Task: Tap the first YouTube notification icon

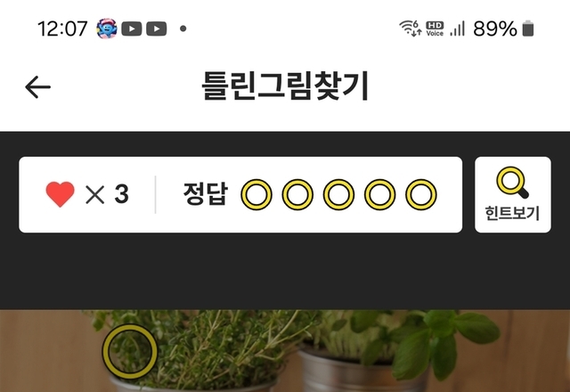Action: (x=131, y=29)
